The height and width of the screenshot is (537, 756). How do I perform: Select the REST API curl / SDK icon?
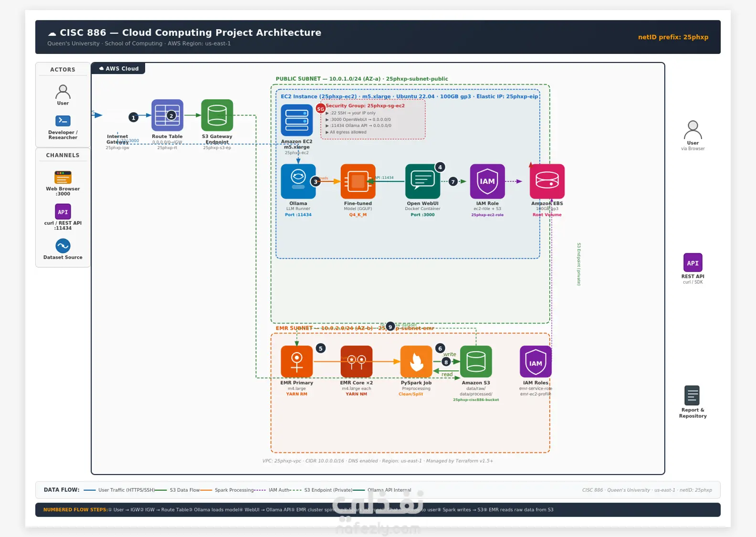[x=693, y=263]
